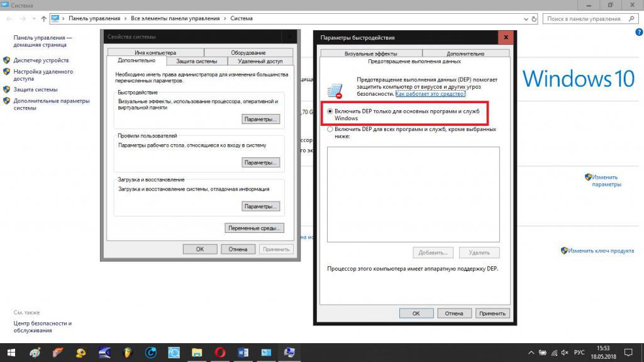This screenshot has height=362, width=644.
Task: Open the Оборудование tab
Action: [248, 53]
